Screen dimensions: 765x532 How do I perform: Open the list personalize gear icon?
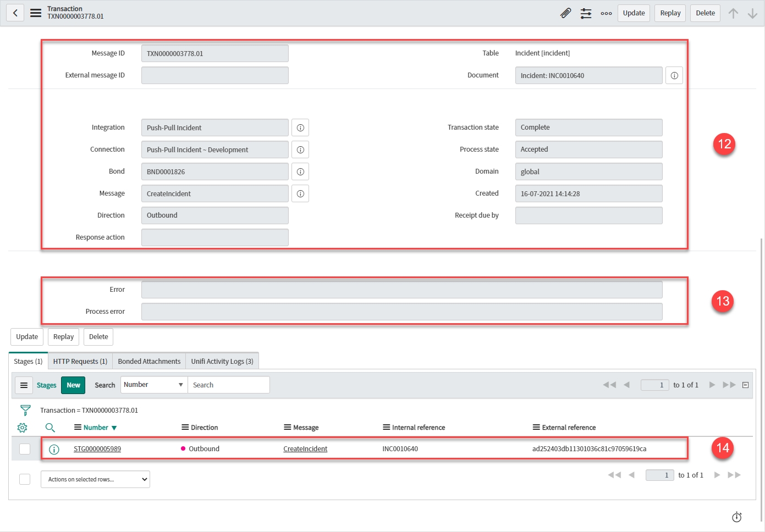tap(23, 428)
